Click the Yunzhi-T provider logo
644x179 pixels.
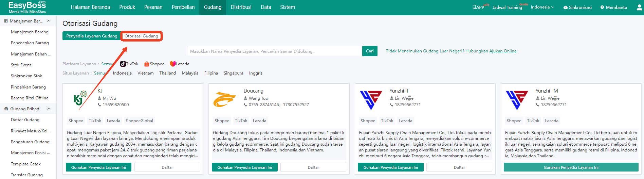click(371, 100)
